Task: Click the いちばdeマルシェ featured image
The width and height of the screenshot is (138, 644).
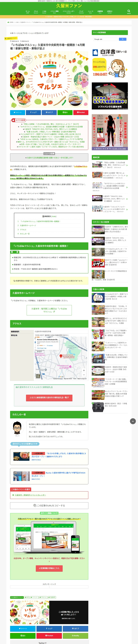Action: point(49,80)
